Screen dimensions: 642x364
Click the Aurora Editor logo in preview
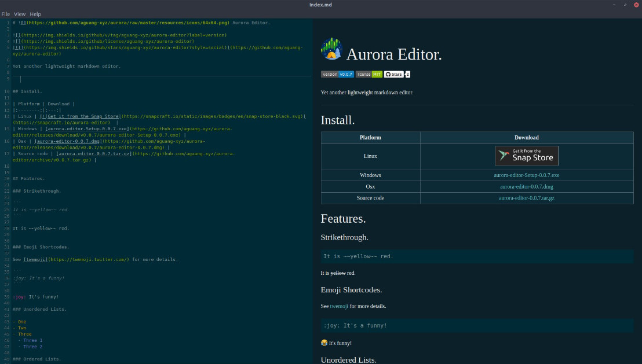(x=331, y=49)
